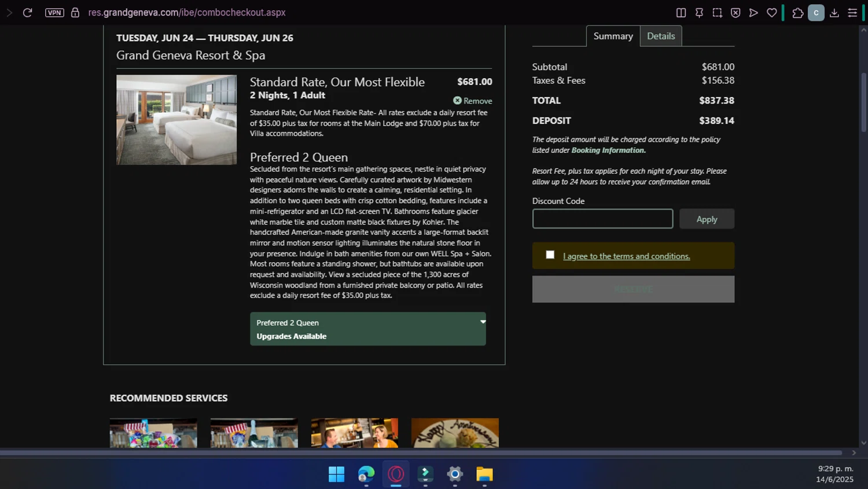Open the extensions cube icon

[x=798, y=12]
